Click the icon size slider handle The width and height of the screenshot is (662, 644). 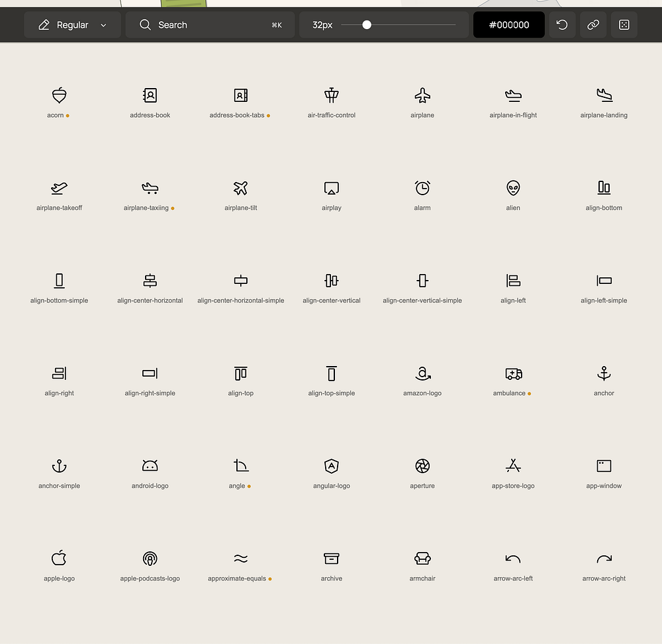367,25
